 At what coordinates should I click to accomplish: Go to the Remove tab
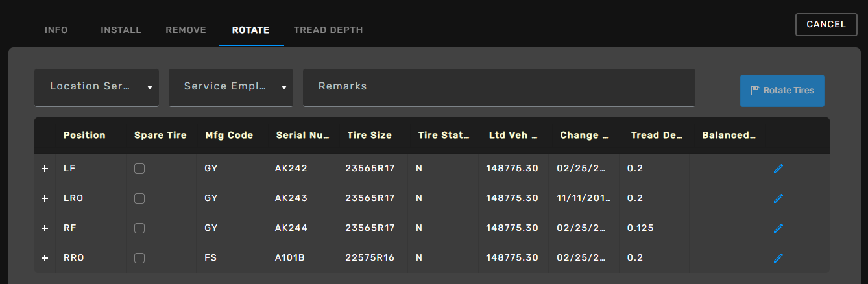pyautogui.click(x=186, y=30)
